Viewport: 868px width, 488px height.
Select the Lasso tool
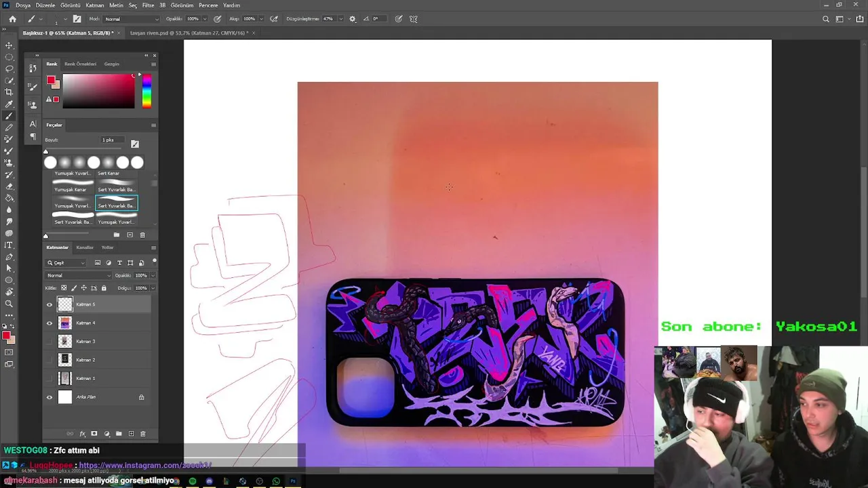(9, 68)
